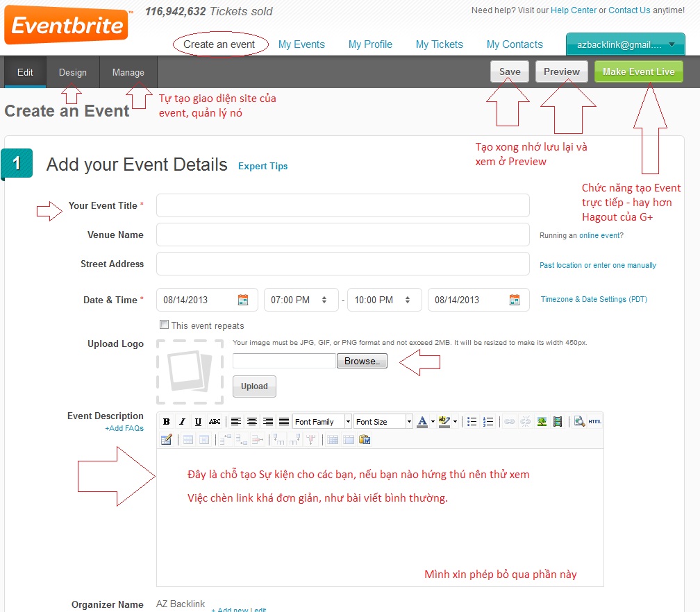Open the Font Family dropdown
Image resolution: width=700 pixels, height=612 pixels.
tap(322, 422)
